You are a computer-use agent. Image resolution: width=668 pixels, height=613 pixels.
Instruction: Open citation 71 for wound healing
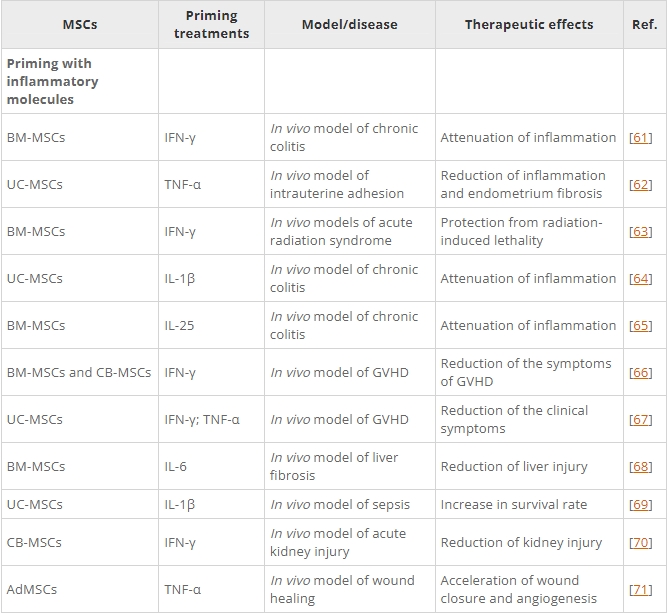point(640,589)
